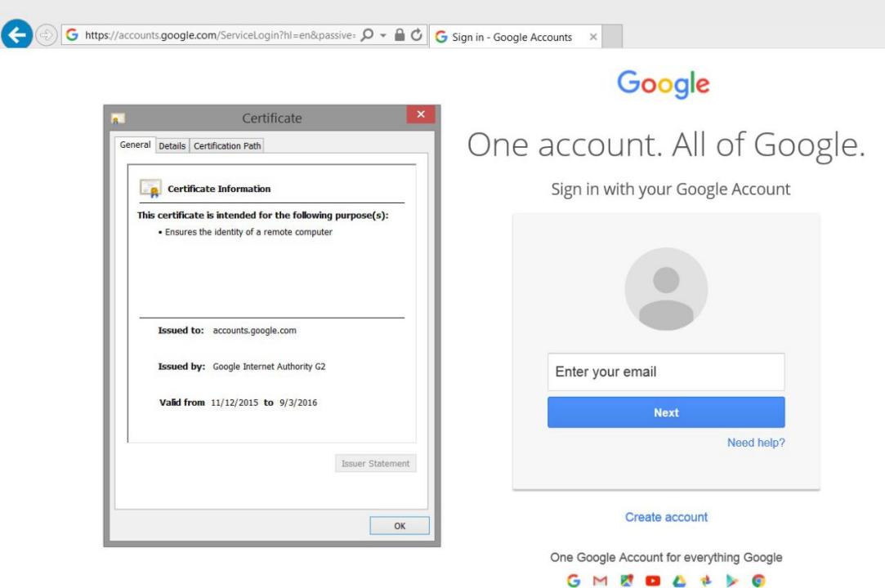Close the Sign in - Google Accounts tab

593,38
